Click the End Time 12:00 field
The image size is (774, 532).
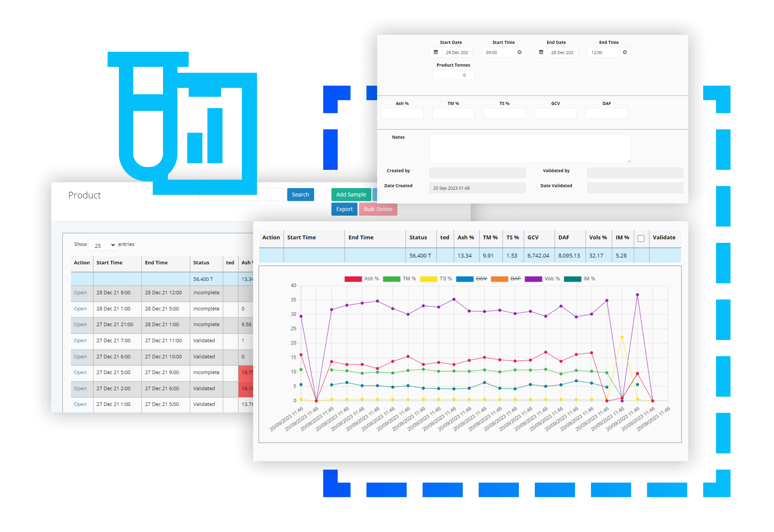pyautogui.click(x=603, y=52)
